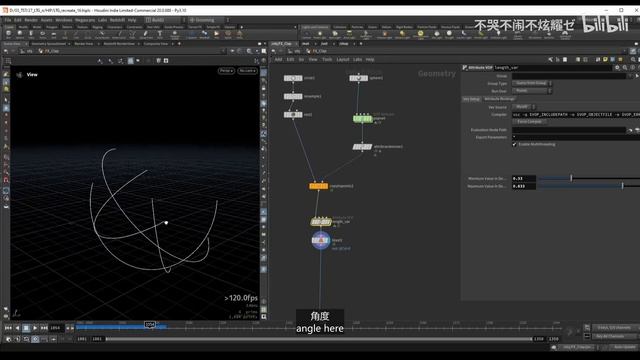Image resolution: width=640 pixels, height=360 pixels.
Task: Click the Minimum Value slider handle
Action: (571, 178)
